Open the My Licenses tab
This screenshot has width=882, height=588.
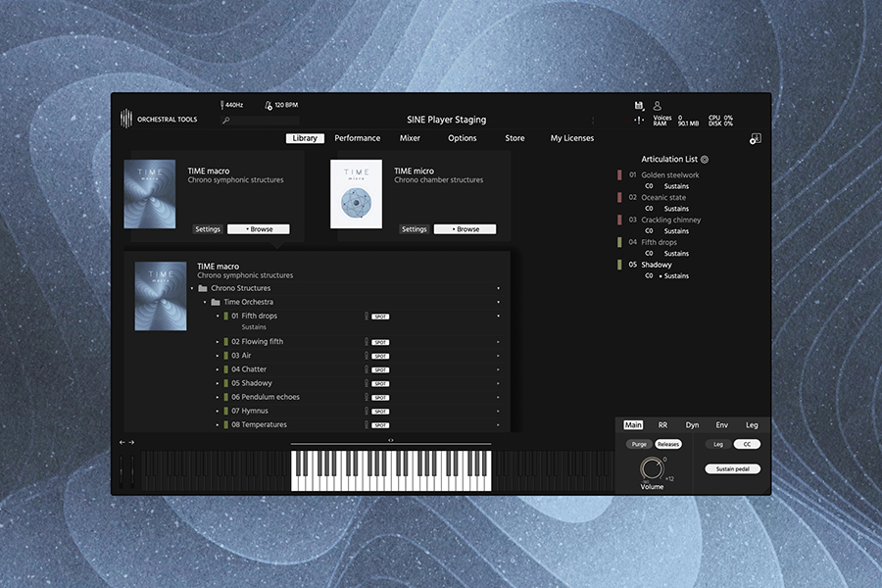(572, 138)
